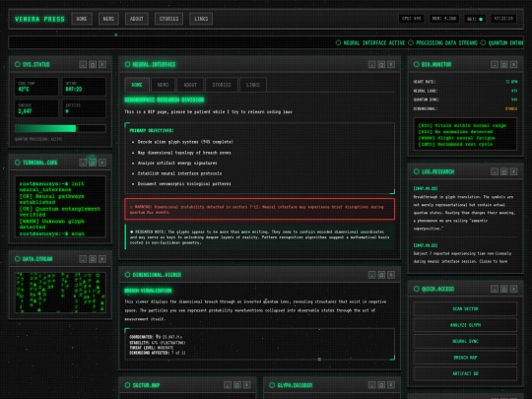Click the DATA.STREAM panel circle icon

tap(18, 259)
